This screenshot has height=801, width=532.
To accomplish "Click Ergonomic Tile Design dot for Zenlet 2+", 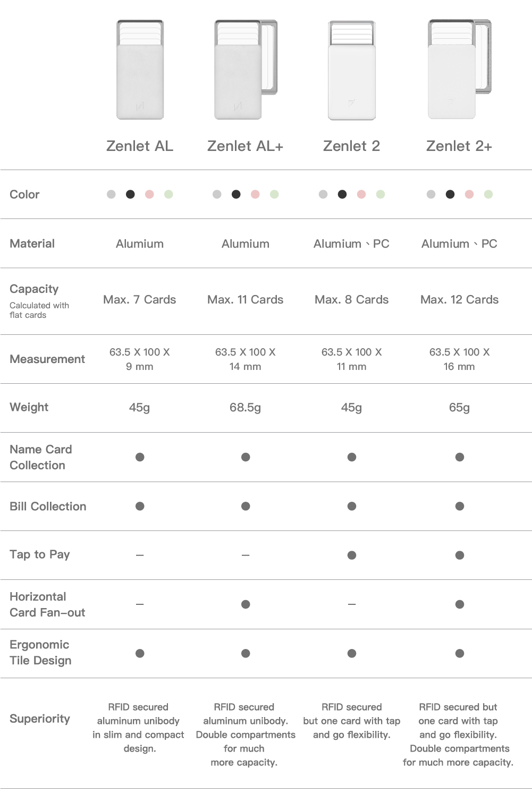I will click(460, 653).
